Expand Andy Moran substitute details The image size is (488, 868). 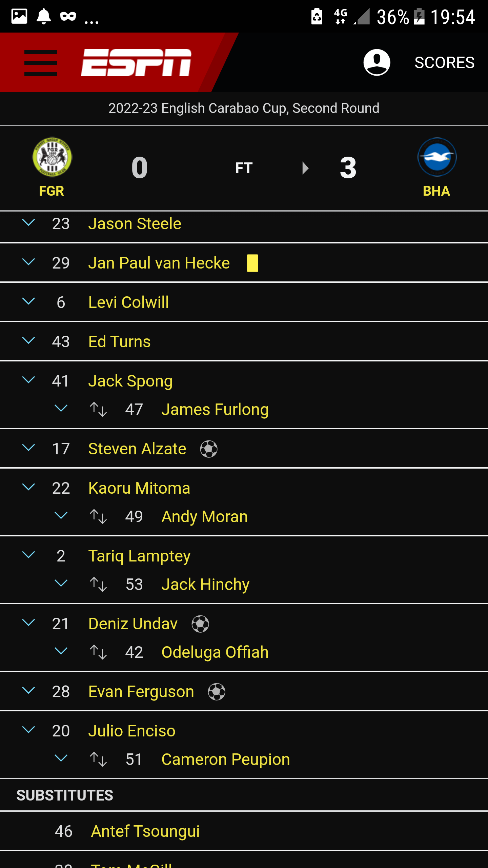(x=61, y=516)
